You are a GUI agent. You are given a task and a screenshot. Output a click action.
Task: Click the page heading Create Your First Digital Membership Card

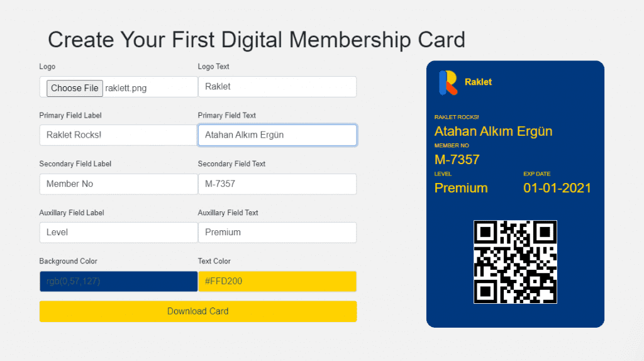(x=257, y=40)
